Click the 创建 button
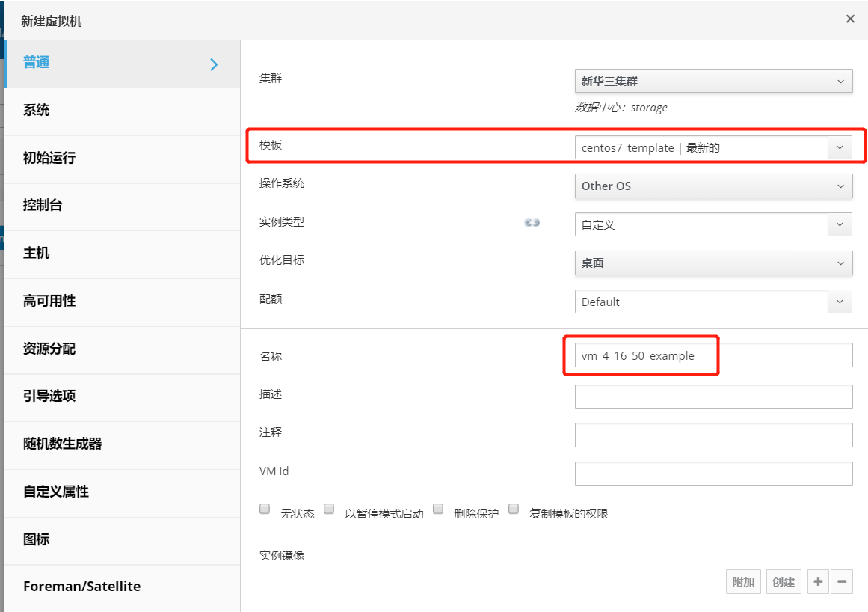 pyautogui.click(x=784, y=581)
